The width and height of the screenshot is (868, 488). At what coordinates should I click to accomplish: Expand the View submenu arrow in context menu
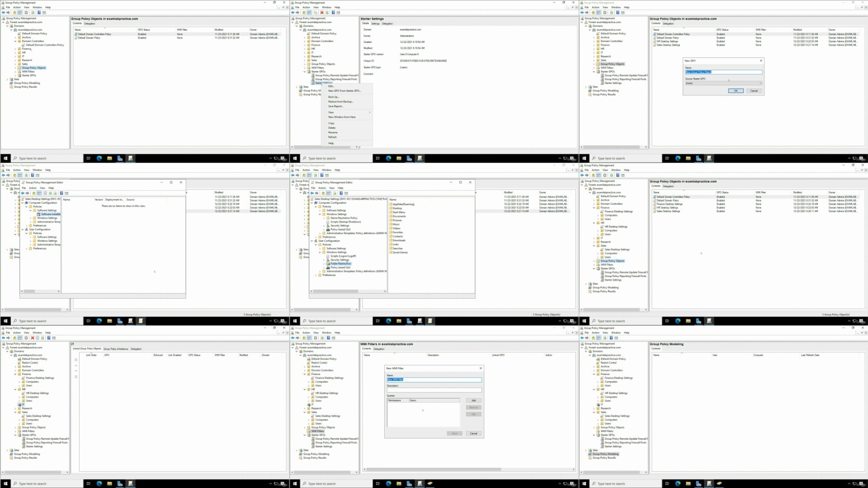pos(370,112)
